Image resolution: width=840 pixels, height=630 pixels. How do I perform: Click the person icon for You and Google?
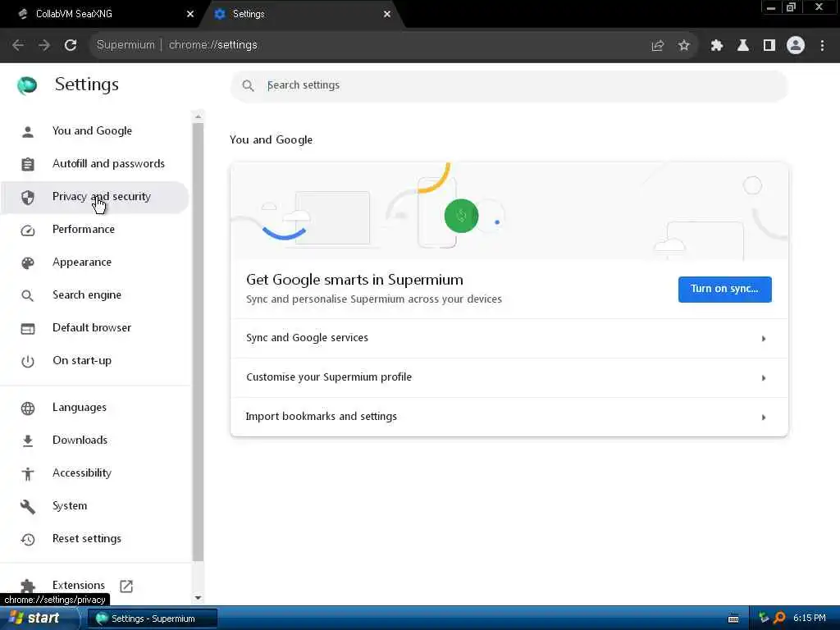28,131
